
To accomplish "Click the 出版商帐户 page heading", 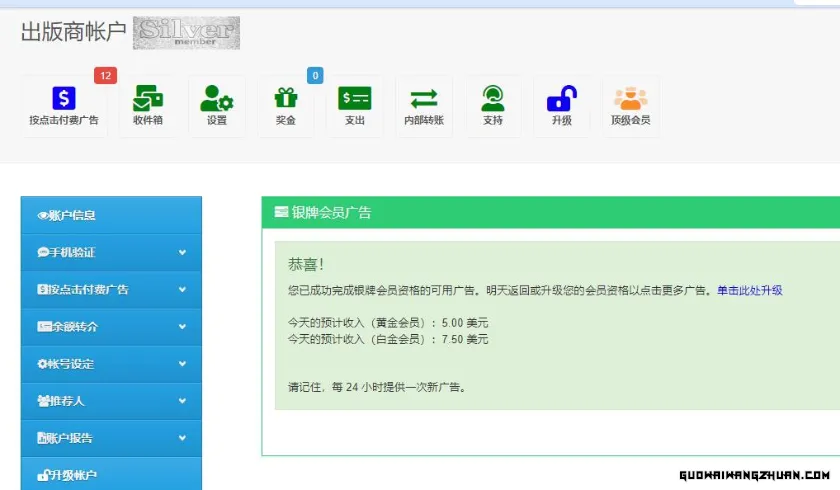I will tap(73, 32).
